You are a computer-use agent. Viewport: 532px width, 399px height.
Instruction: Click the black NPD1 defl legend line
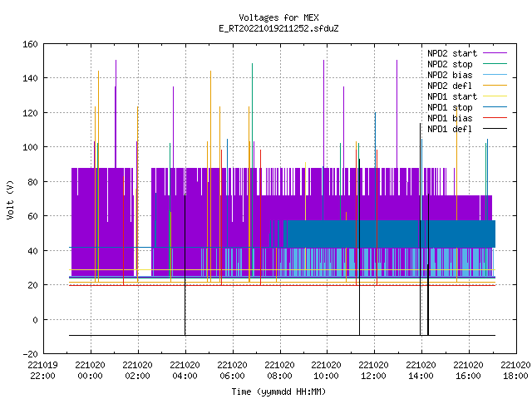tap(495, 129)
